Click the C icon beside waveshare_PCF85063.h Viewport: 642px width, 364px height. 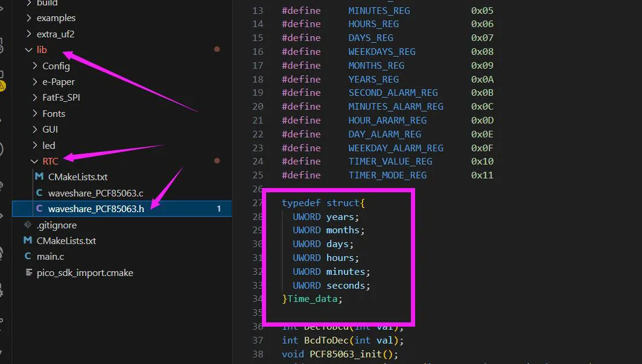pos(39,209)
